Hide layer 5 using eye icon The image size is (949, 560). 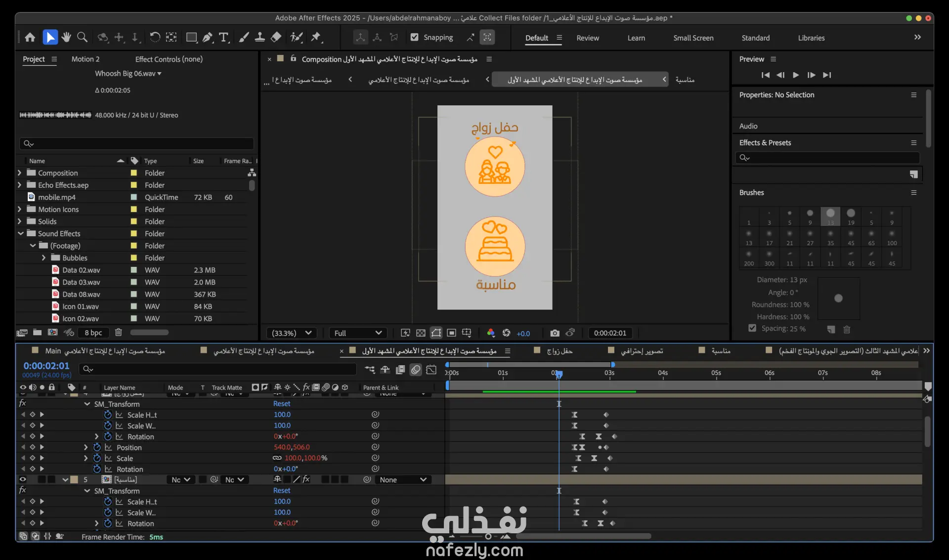[23, 479]
